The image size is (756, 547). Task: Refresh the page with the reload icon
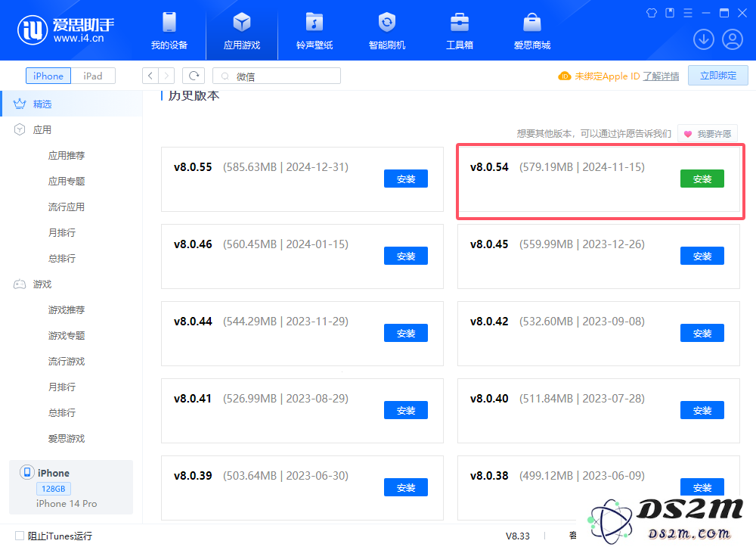pyautogui.click(x=194, y=76)
